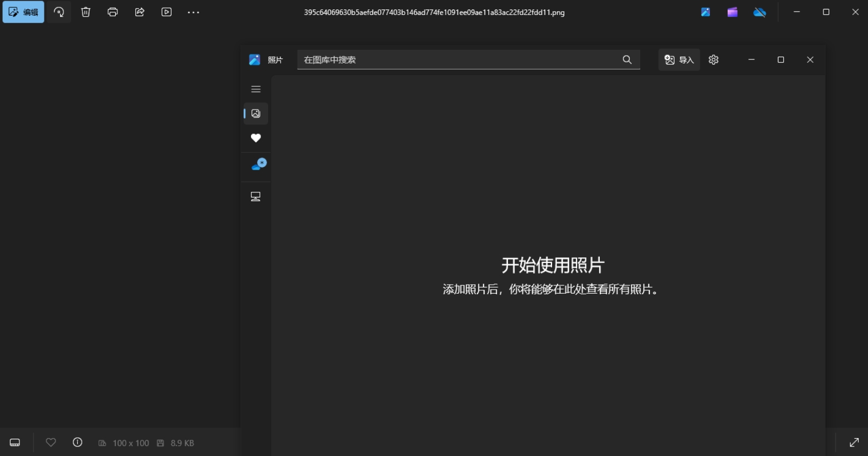This screenshot has height=456, width=868.
Task: Minimize the outer photo viewer window
Action: [797, 12]
